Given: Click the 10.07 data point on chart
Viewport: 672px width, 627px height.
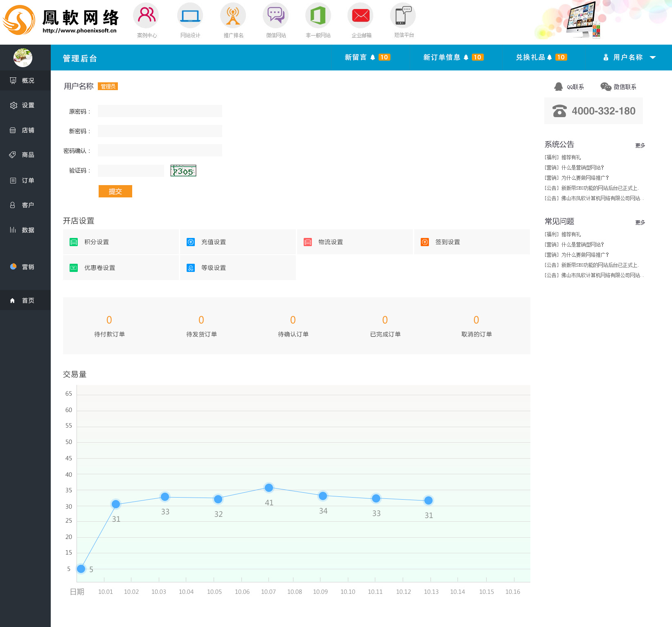Looking at the screenshot, I should click(x=269, y=488).
